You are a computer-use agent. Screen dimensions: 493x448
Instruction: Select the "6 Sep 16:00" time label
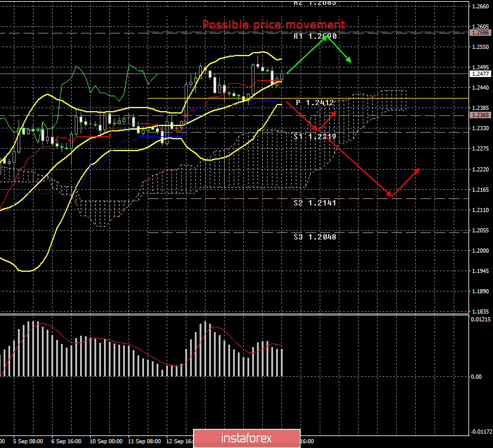pos(67,442)
